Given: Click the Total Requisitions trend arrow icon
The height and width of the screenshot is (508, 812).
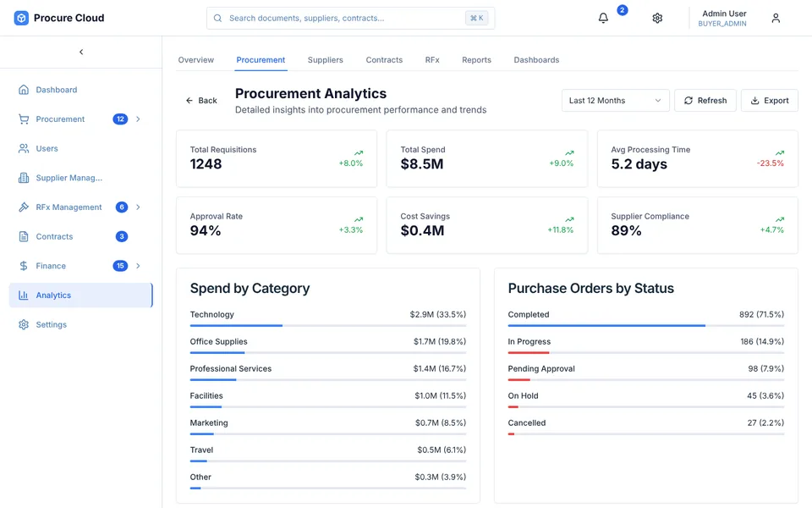Looking at the screenshot, I should tap(359, 153).
